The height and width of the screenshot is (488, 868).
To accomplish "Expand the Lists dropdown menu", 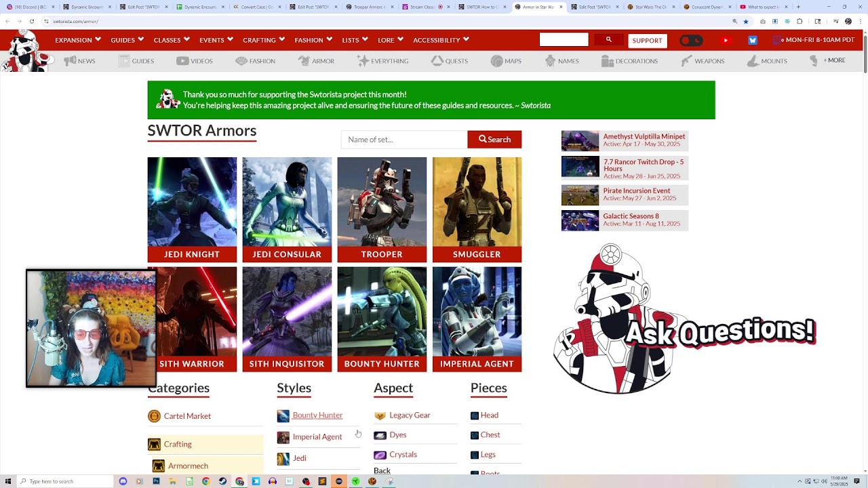I will click(x=355, y=40).
